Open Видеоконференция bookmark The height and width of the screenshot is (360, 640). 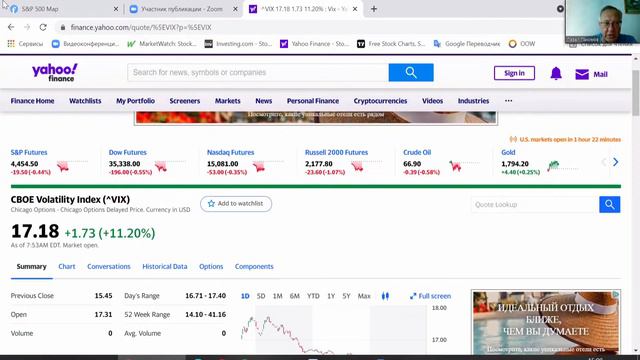[85, 44]
